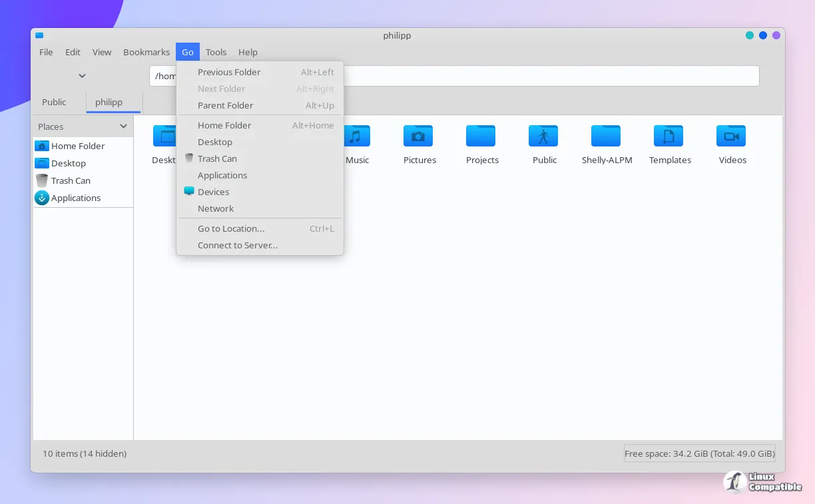The height and width of the screenshot is (504, 815).
Task: Open the Edit menu
Action: pos(73,52)
